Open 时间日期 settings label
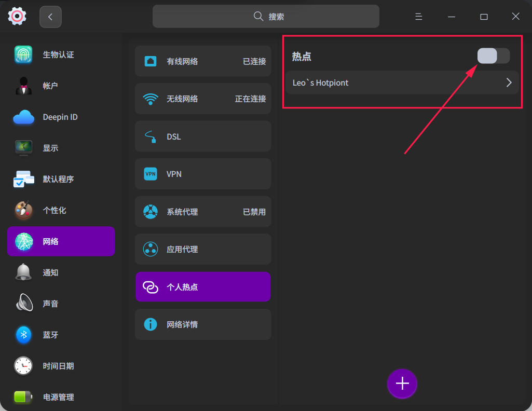The image size is (532, 411). click(x=58, y=366)
